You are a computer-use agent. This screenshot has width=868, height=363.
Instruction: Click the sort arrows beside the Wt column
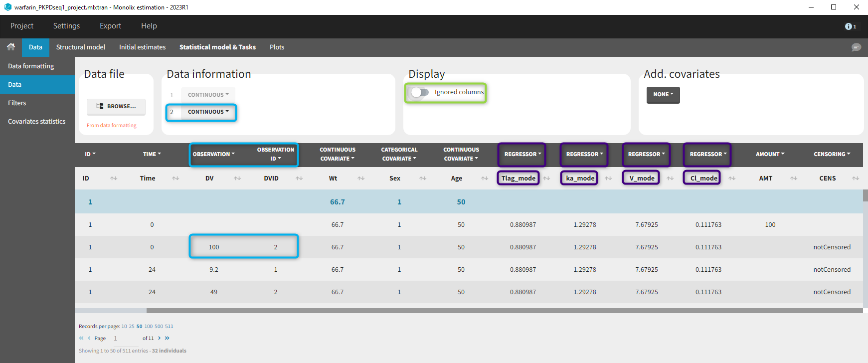(361, 179)
